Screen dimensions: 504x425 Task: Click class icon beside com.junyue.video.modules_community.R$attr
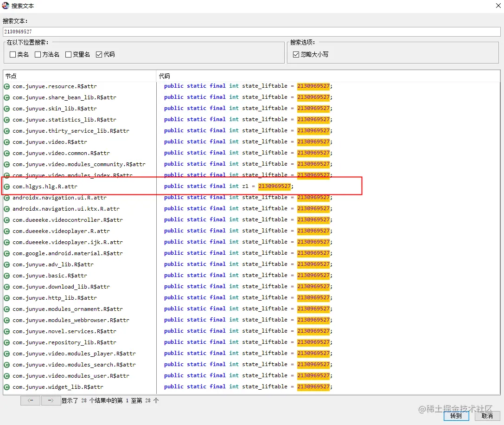[x=6, y=164]
